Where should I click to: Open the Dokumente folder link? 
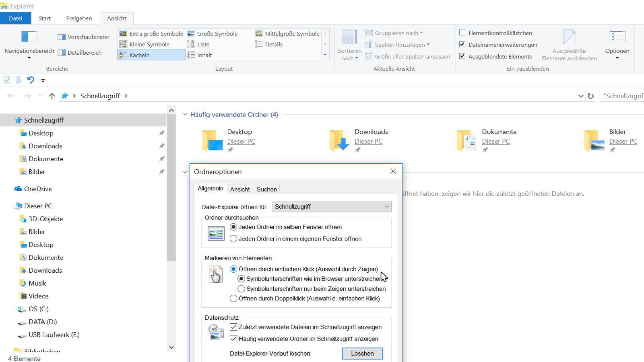click(499, 132)
